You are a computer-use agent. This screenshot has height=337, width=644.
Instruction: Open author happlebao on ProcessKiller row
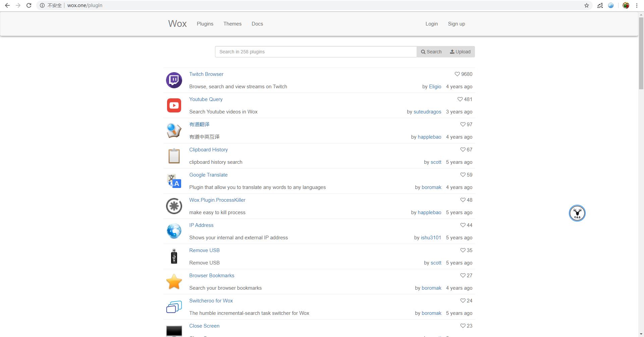click(x=429, y=212)
